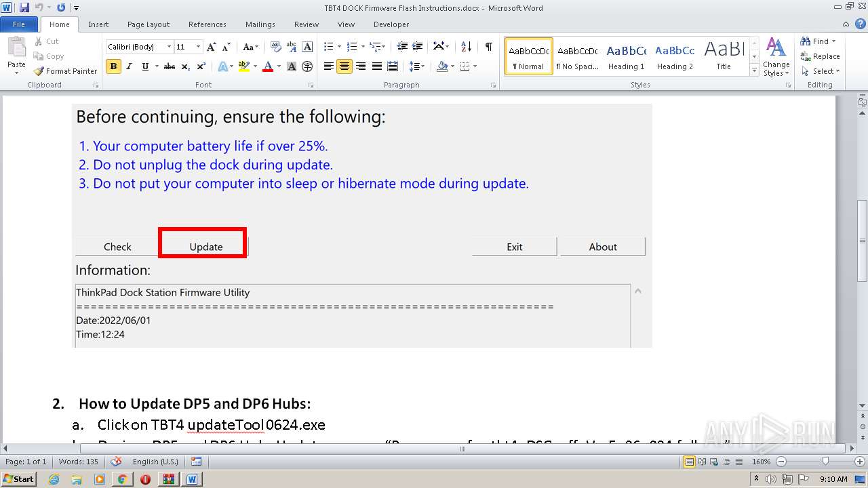This screenshot has height=488, width=868.
Task: Switch to Print Layout view
Action: click(x=690, y=462)
